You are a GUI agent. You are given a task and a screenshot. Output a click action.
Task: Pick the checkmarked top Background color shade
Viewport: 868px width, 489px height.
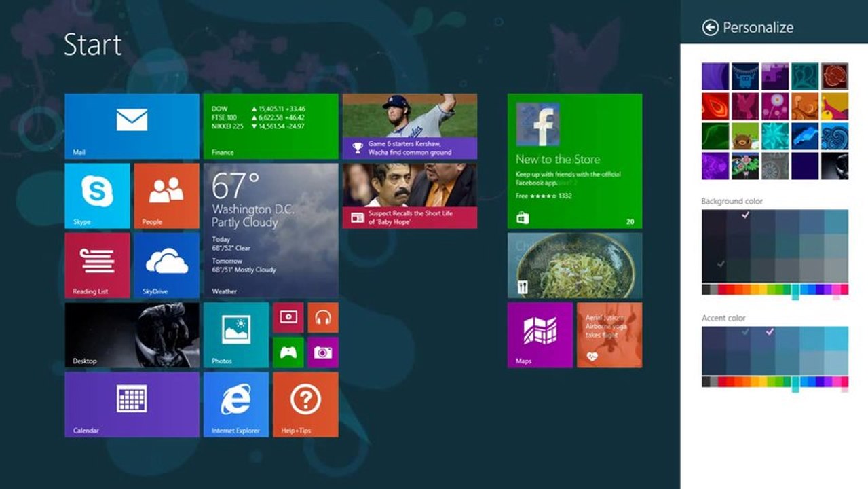(738, 222)
